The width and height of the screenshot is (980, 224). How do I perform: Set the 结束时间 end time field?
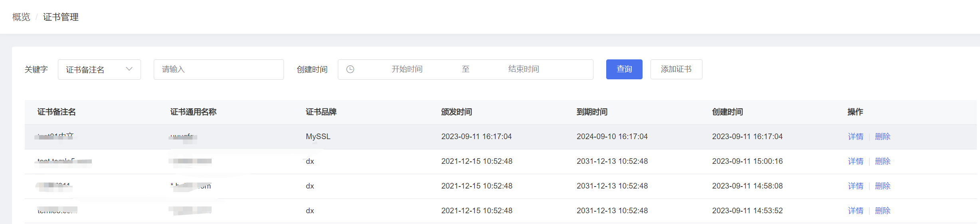(523, 69)
